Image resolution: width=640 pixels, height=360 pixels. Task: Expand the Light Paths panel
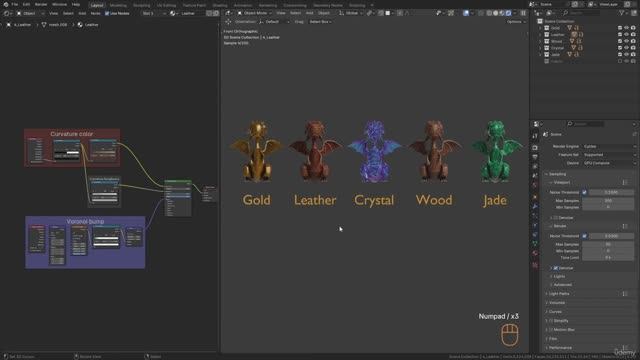(x=559, y=293)
